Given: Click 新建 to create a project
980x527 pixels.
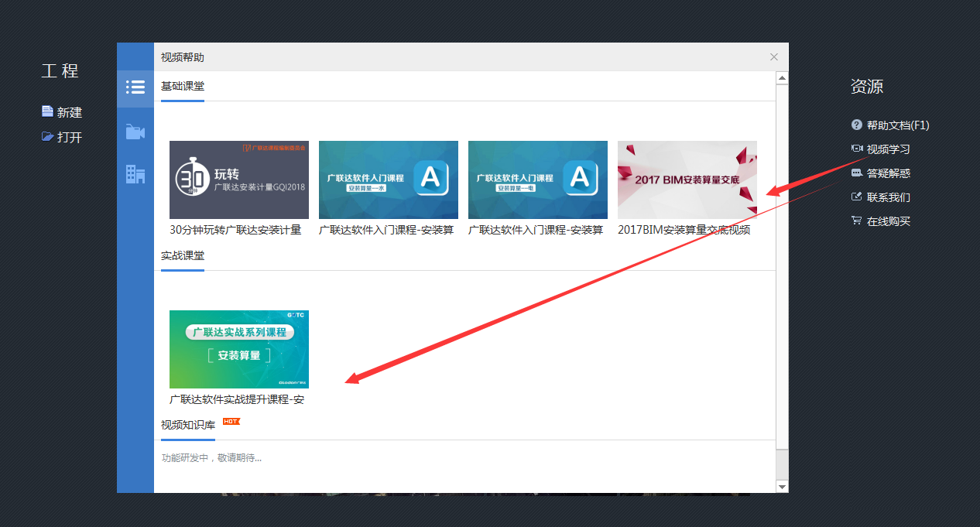Looking at the screenshot, I should point(70,112).
